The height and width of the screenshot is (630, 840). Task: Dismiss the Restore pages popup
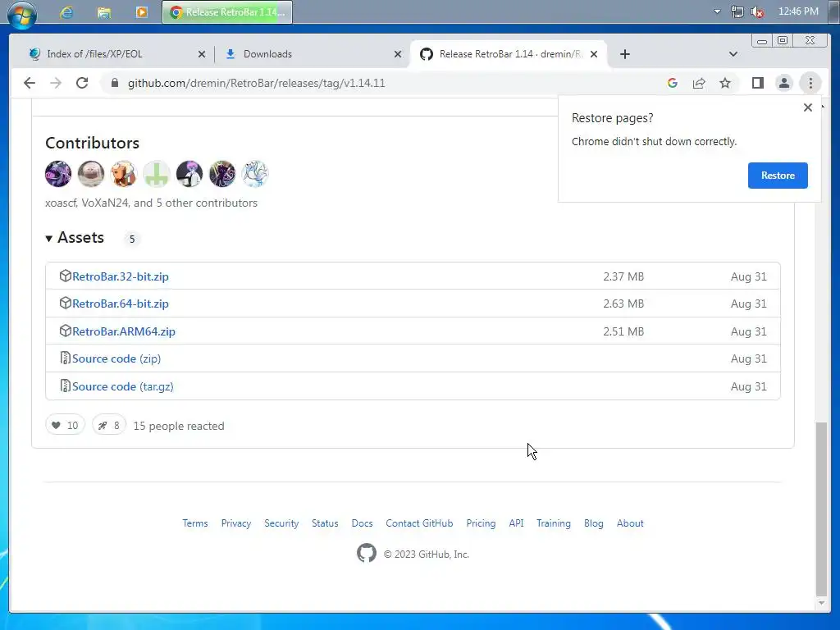coord(807,107)
